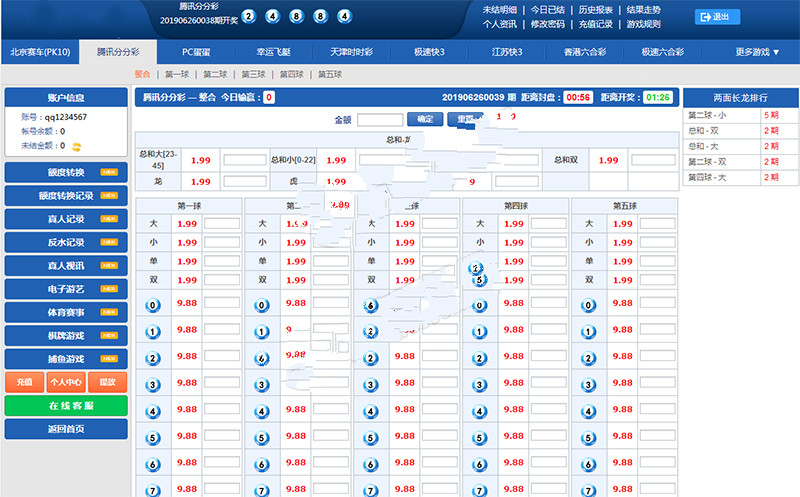
Task: Open 体育赛事 from the sidebar
Action: click(x=66, y=312)
